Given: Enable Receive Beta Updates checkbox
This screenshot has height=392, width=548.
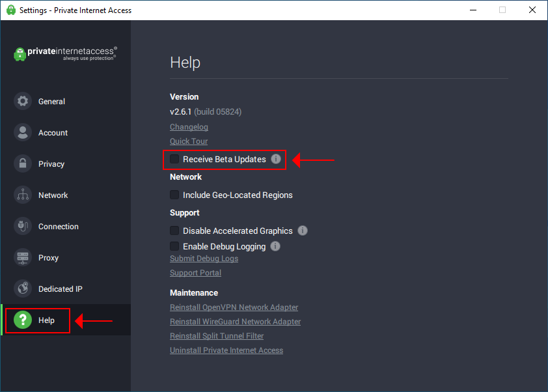Looking at the screenshot, I should 174,159.
